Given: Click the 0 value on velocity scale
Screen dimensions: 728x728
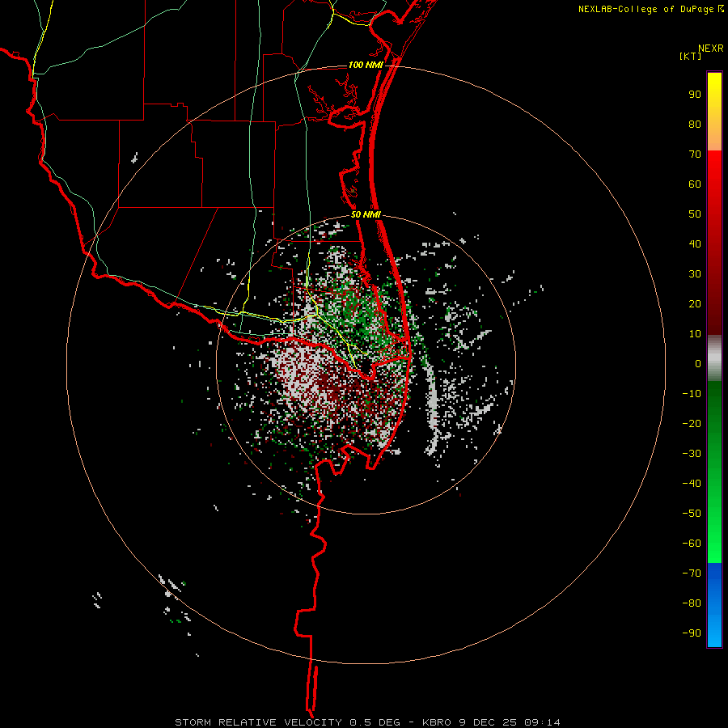Looking at the screenshot, I should click(x=698, y=363).
